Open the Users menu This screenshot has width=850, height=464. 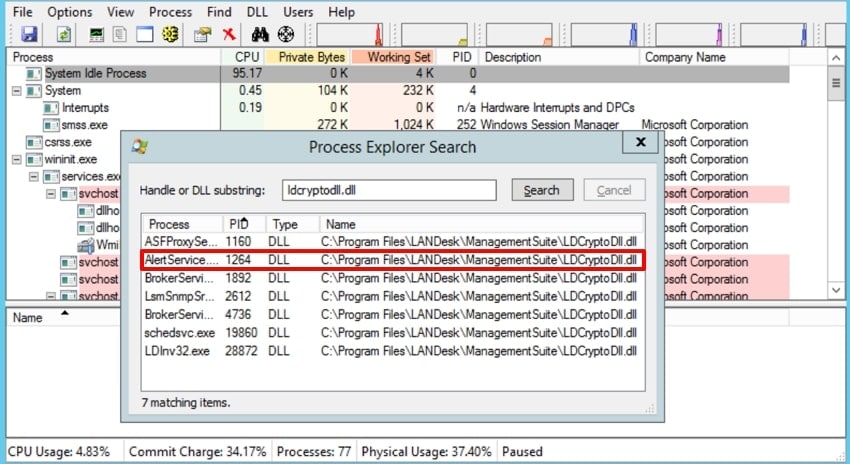tap(298, 12)
